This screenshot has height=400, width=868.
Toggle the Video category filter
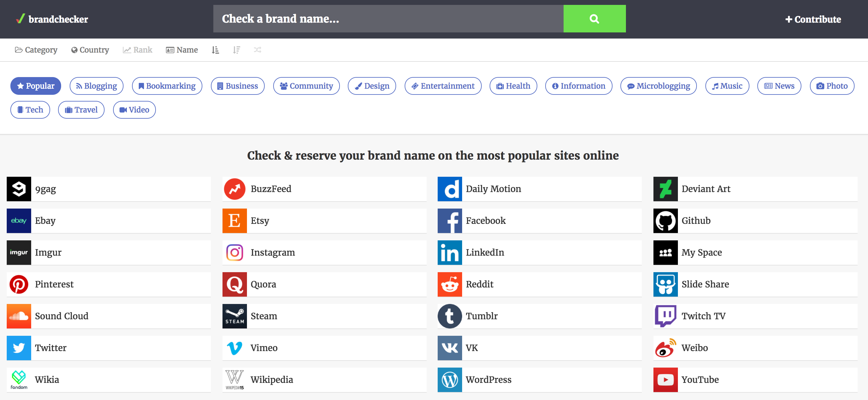(x=134, y=110)
